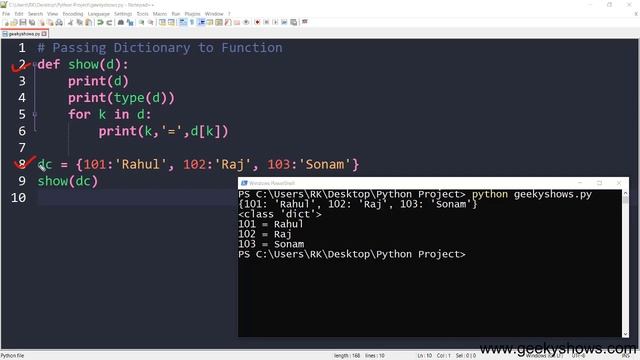Toggle file monitoring eye icon
The image size is (640, 360).
[246, 22]
